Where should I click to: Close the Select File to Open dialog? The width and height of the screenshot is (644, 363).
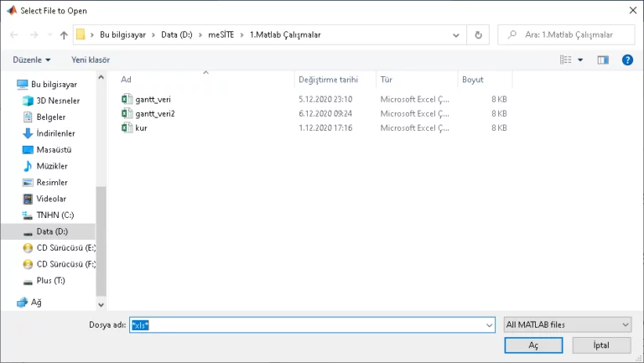[x=632, y=11]
